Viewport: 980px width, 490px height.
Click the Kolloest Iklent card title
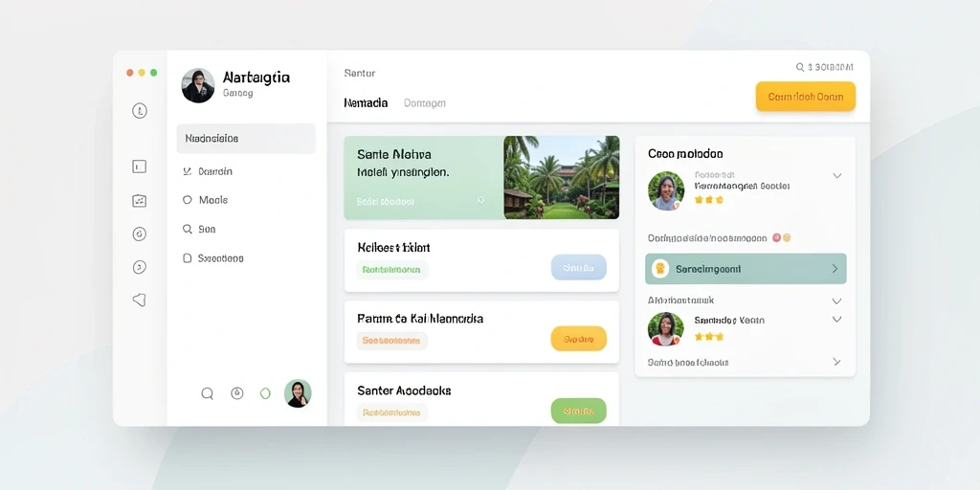[x=393, y=248]
